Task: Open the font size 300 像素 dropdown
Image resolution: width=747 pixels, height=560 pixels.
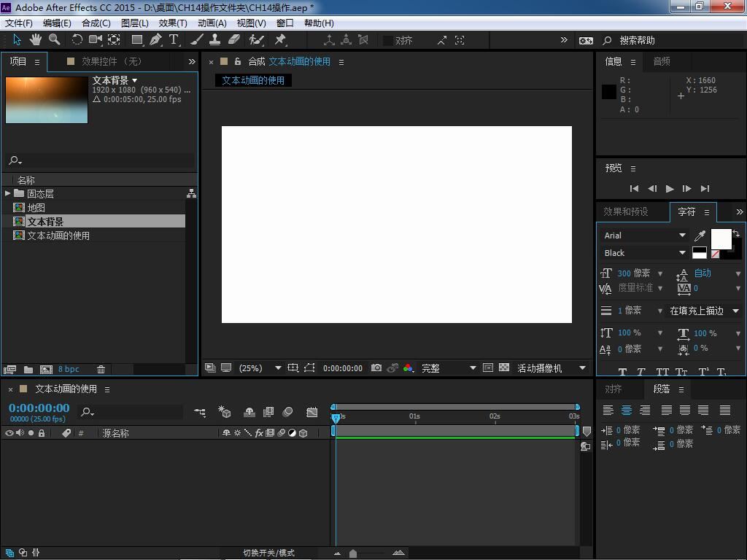Action: point(660,273)
